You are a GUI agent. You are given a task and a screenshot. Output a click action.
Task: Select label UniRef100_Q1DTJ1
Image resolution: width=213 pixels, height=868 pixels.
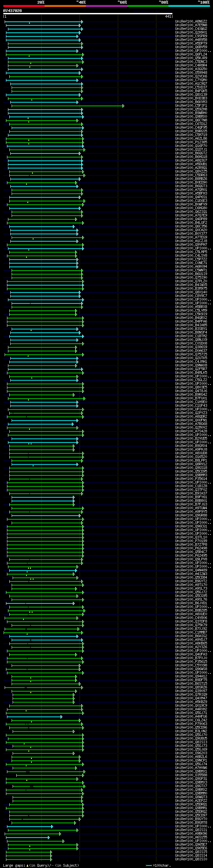(191, 150)
